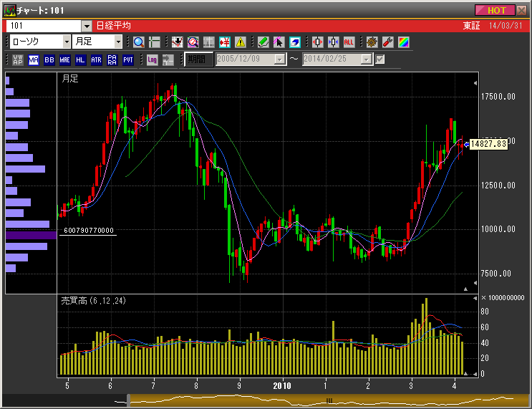This screenshot has width=532, height=409.
Task: Click the 期間 period button
Action: [197, 59]
